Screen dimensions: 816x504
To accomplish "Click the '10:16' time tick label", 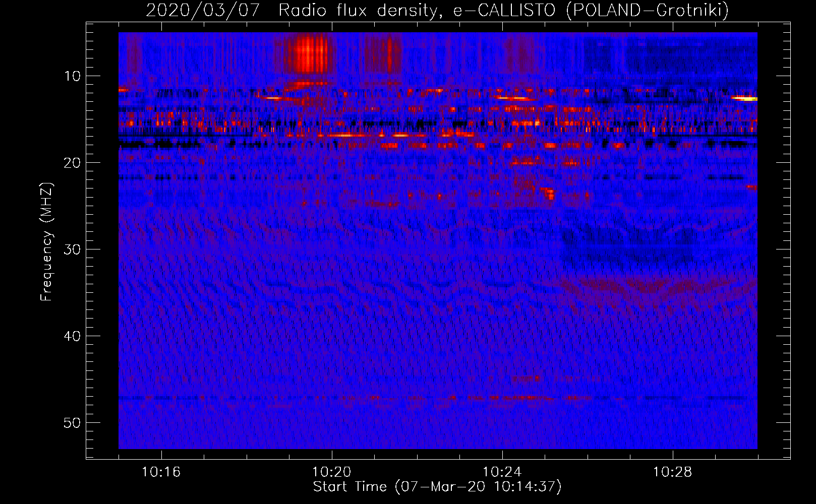I will pos(161,472).
